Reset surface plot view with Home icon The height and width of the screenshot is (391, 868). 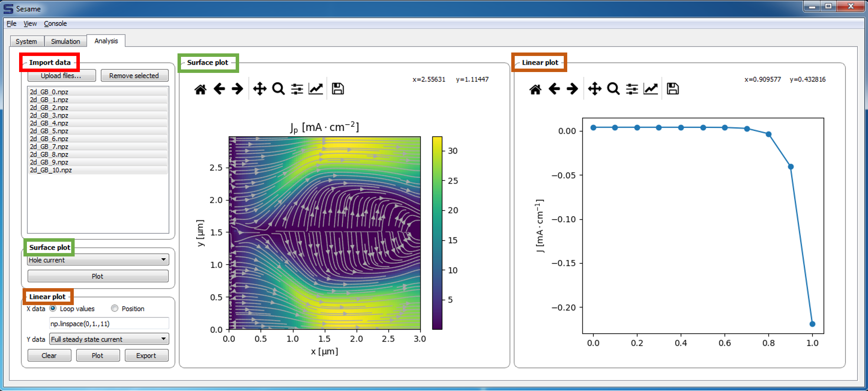(200, 89)
